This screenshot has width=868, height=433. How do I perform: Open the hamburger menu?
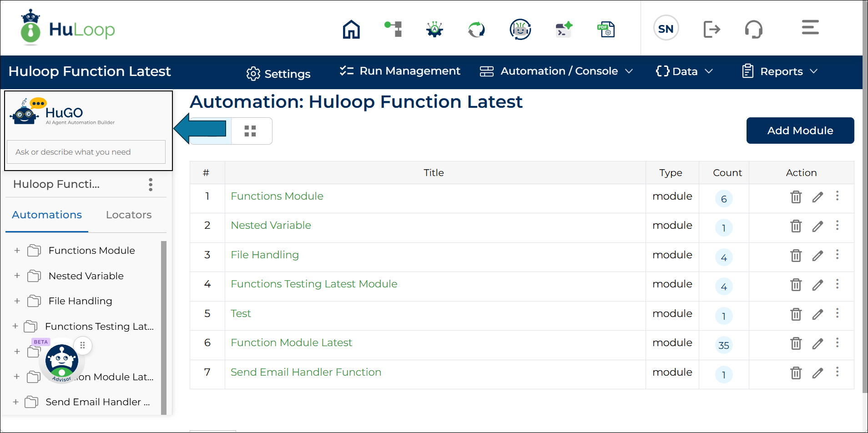tap(810, 27)
